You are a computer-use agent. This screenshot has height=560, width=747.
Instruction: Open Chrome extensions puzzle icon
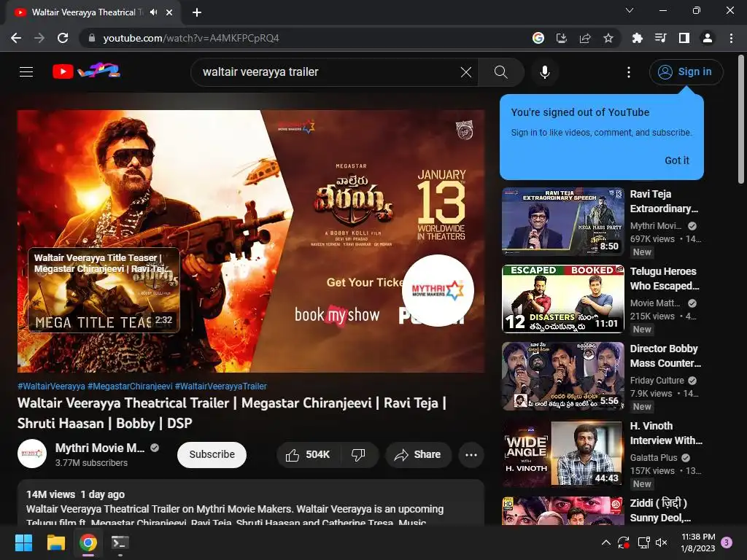pyautogui.click(x=637, y=38)
